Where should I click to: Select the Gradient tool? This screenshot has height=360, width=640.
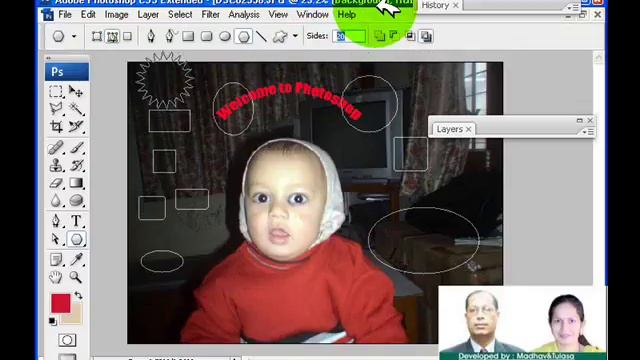point(76,183)
